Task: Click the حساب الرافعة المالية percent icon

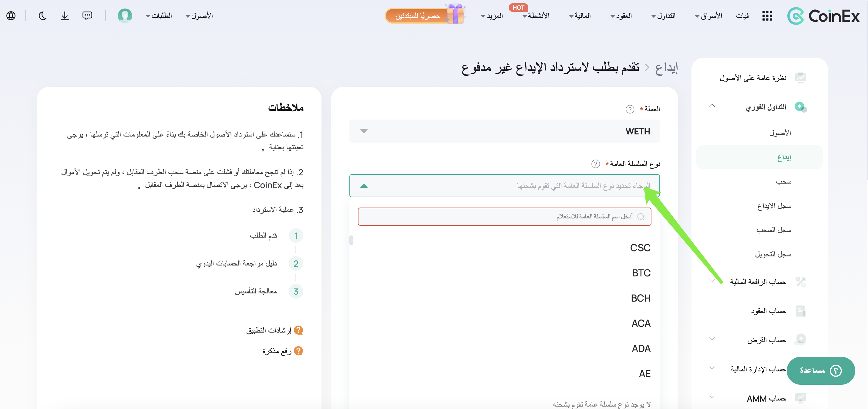Action: click(x=801, y=282)
